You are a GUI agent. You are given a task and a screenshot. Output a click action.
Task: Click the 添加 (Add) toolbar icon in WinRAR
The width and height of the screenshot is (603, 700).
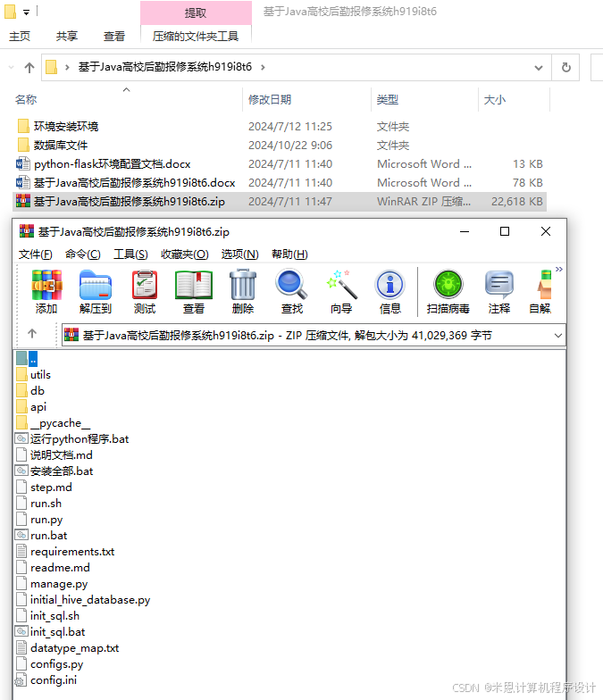pyautogui.click(x=46, y=291)
